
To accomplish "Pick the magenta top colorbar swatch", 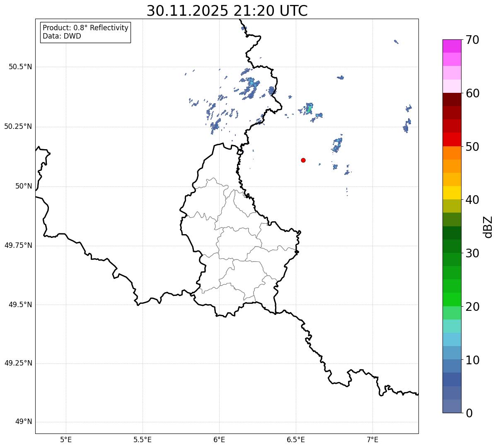I will click(452, 46).
